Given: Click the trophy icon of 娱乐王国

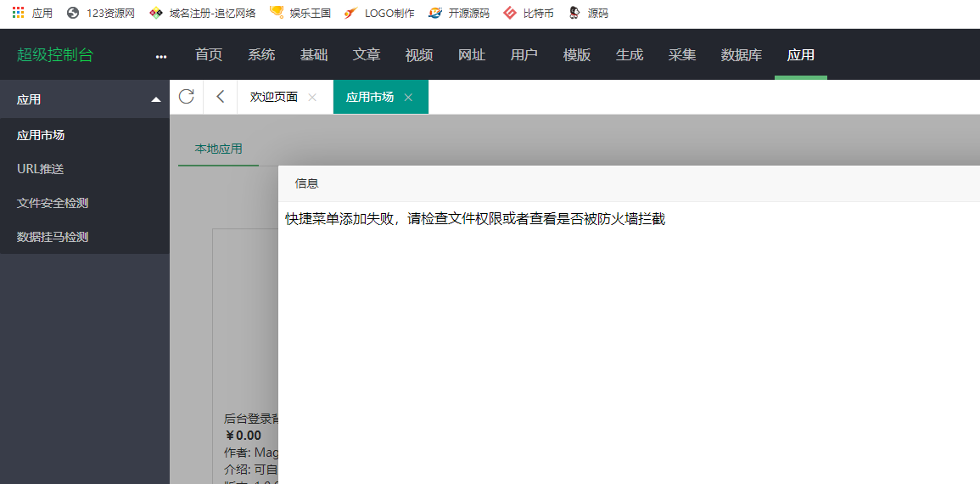Looking at the screenshot, I should (x=277, y=12).
